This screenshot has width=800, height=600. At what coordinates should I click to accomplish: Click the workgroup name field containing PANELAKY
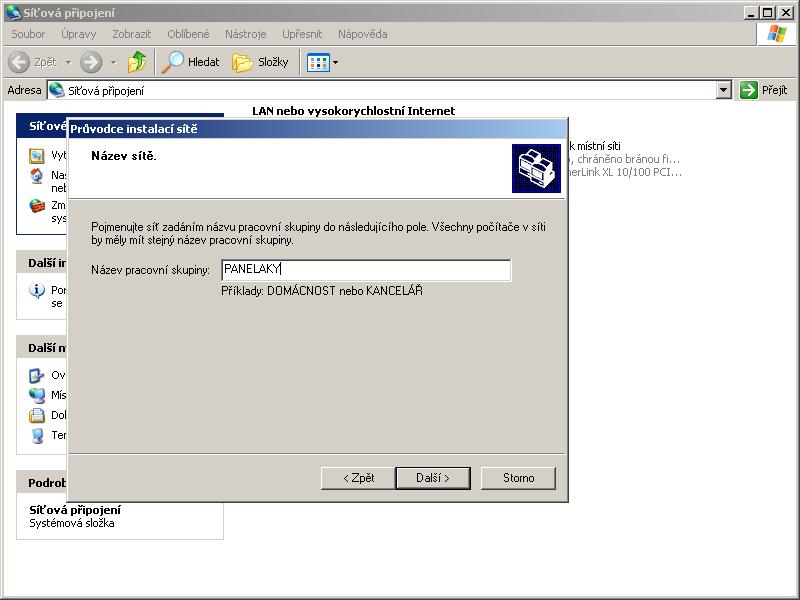tap(365, 270)
